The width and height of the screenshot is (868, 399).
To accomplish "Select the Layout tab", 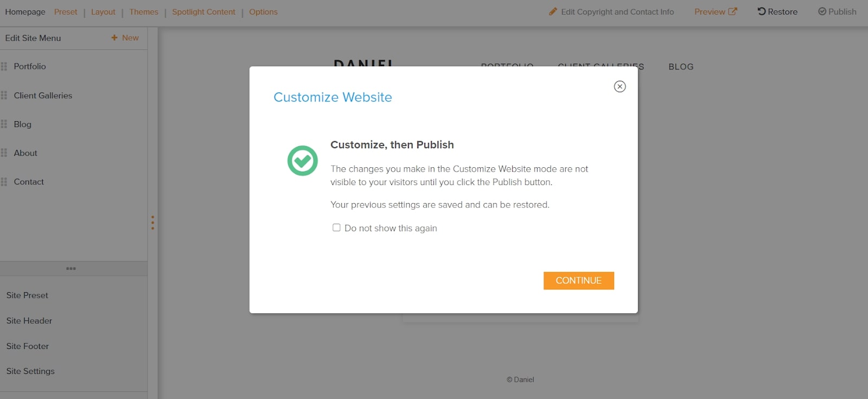I will click(x=103, y=12).
